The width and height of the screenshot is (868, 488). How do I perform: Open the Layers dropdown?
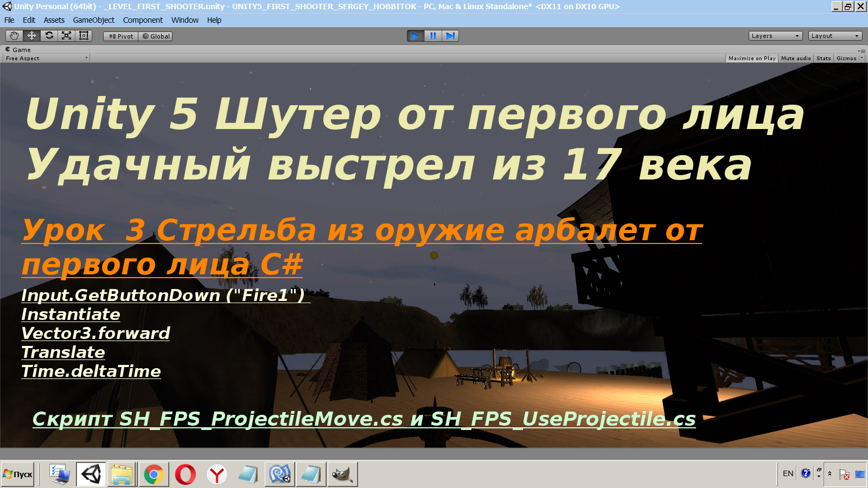point(775,35)
